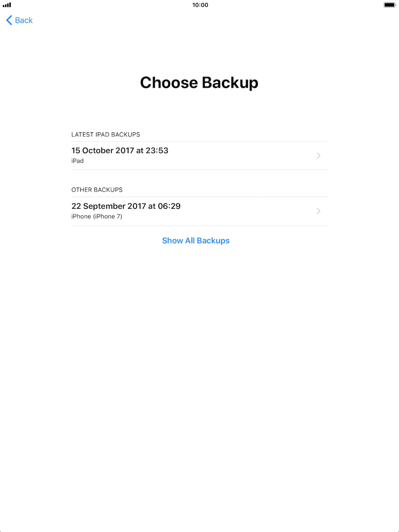This screenshot has width=399, height=532.
Task: Open chevron on the iPhone 7 backup row
Action: (319, 211)
